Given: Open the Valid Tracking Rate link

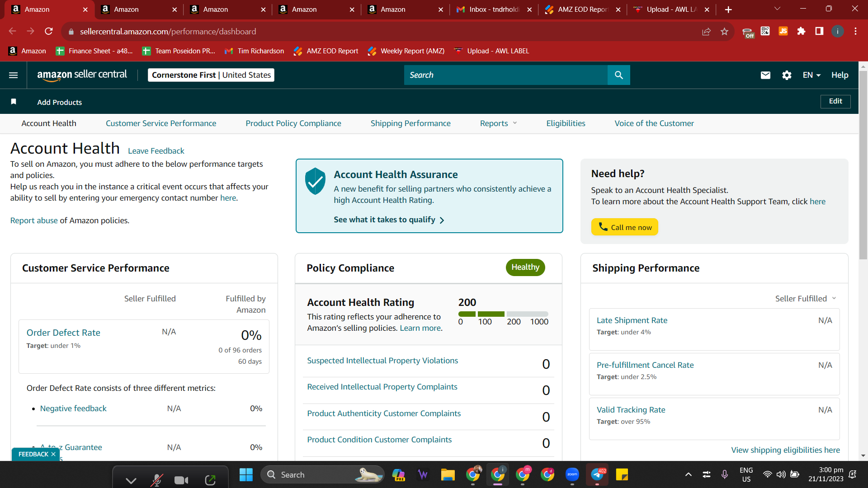Looking at the screenshot, I should click(631, 410).
